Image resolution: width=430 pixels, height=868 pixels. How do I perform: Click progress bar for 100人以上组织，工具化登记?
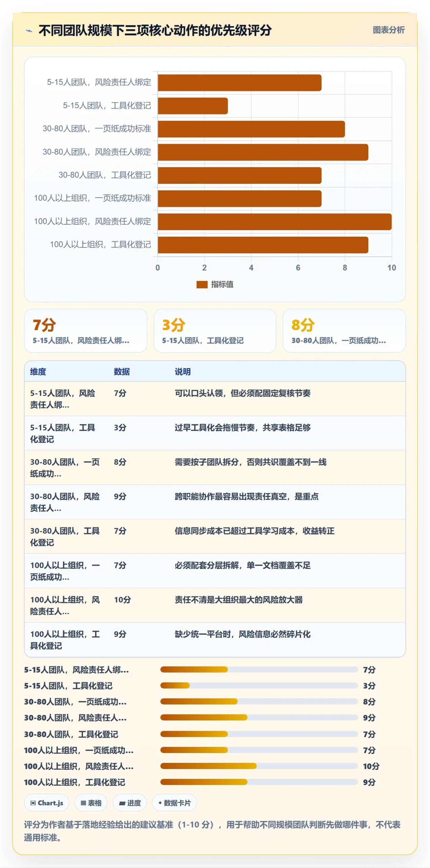point(259,782)
